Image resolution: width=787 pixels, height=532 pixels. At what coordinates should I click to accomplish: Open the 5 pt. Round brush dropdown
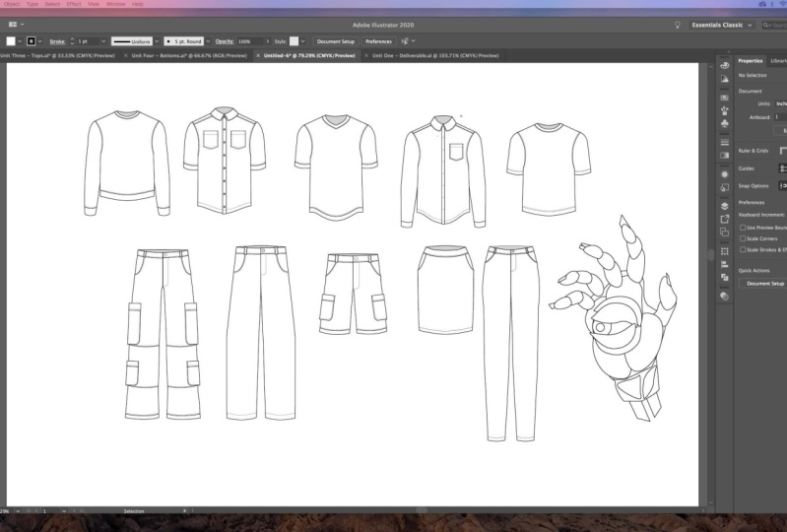(x=208, y=41)
